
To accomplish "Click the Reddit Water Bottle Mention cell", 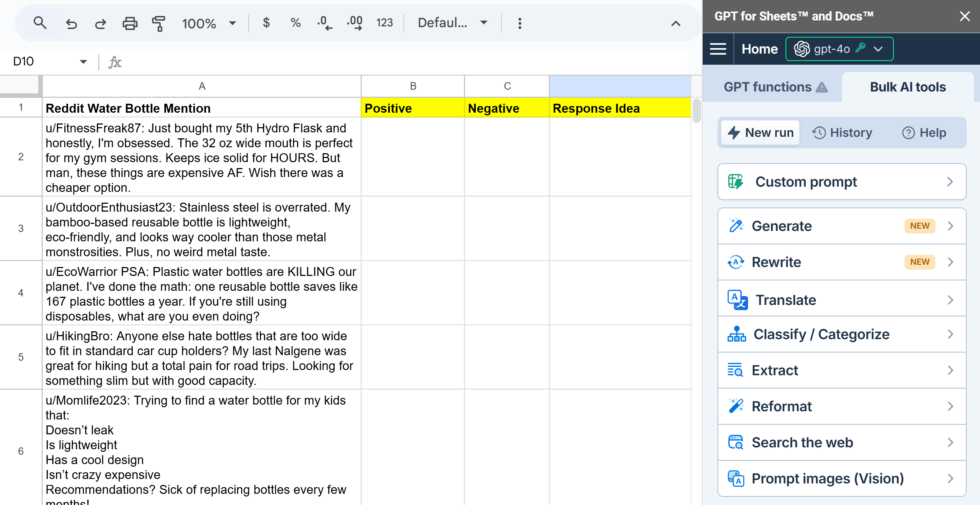I will pos(202,108).
